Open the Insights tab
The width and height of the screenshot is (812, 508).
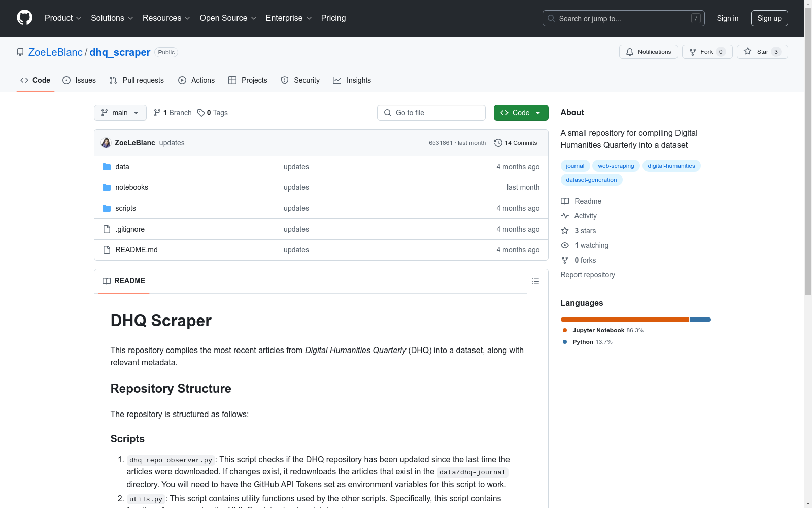352,80
